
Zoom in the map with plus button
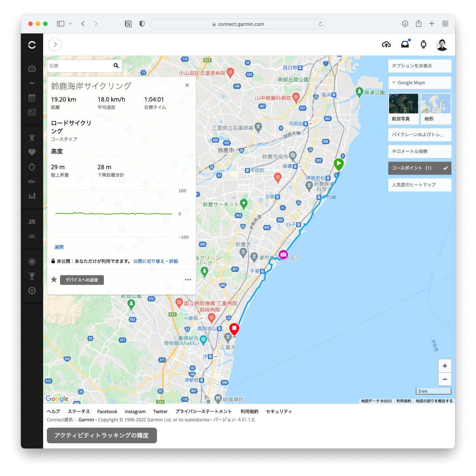click(x=445, y=366)
